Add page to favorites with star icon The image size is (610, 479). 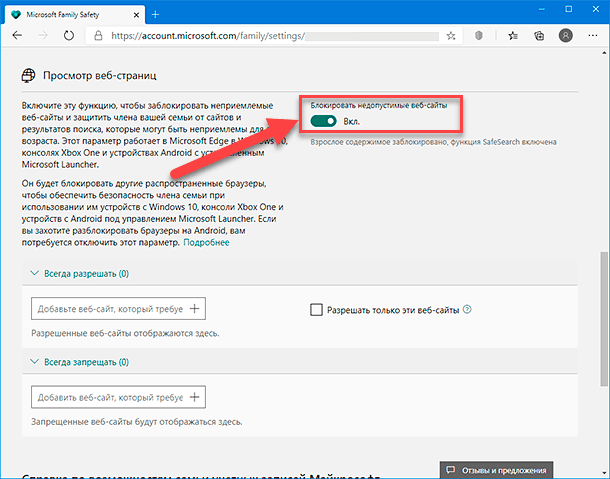pos(451,36)
